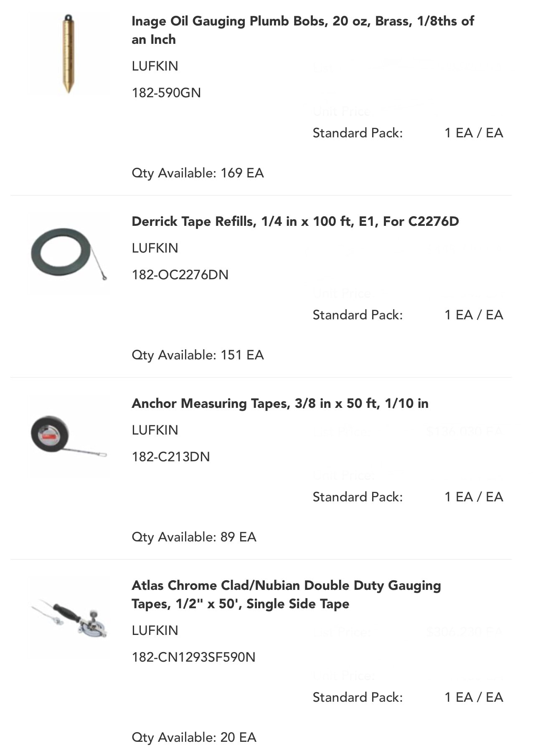Screen dimensions: 533x756
Task: Click Qty Available: 89 EA text
Action: [x=194, y=537]
